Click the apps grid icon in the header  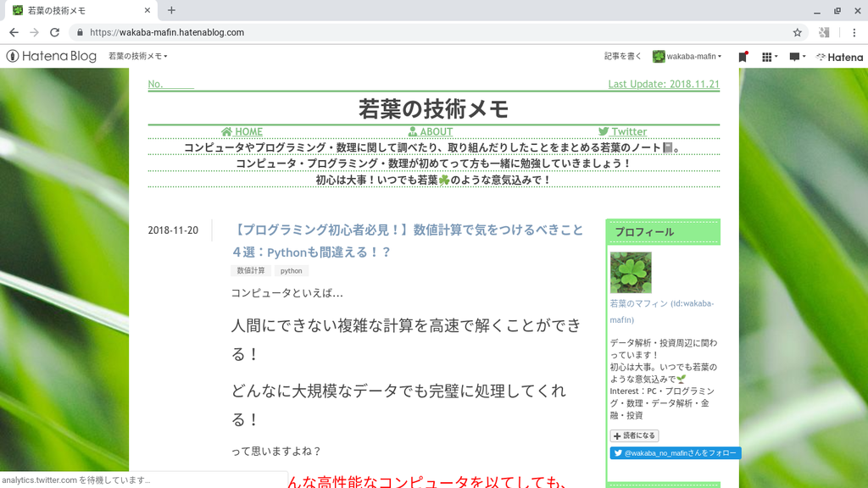tap(768, 57)
